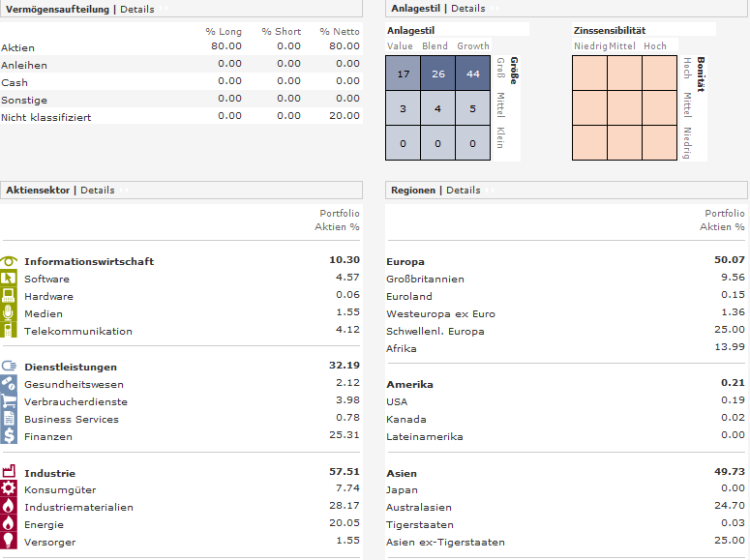
Task: Click center cell of Zinssensibilität grid
Action: [625, 108]
